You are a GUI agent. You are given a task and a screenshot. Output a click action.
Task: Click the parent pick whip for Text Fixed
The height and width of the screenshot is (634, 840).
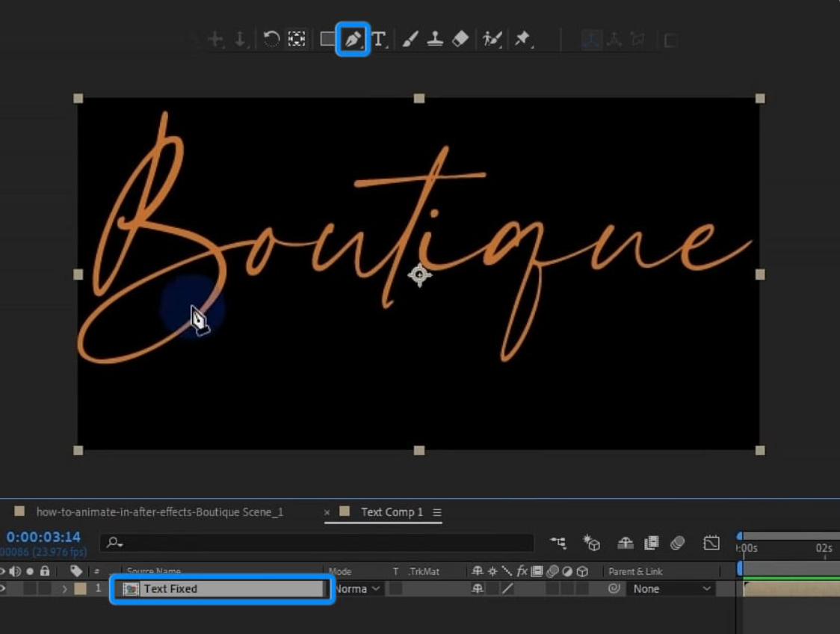[x=614, y=588]
